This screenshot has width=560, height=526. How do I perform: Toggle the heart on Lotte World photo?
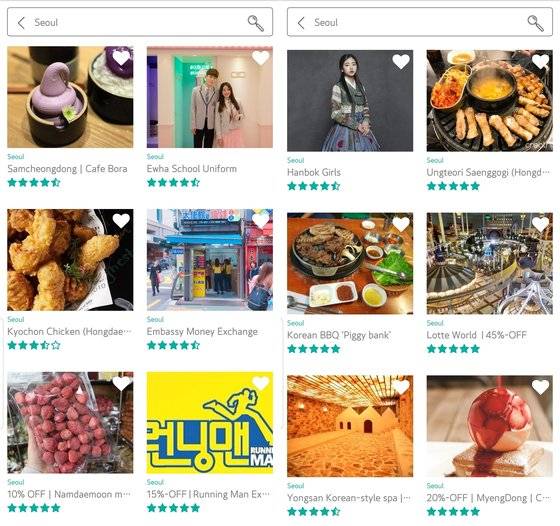pos(540,224)
